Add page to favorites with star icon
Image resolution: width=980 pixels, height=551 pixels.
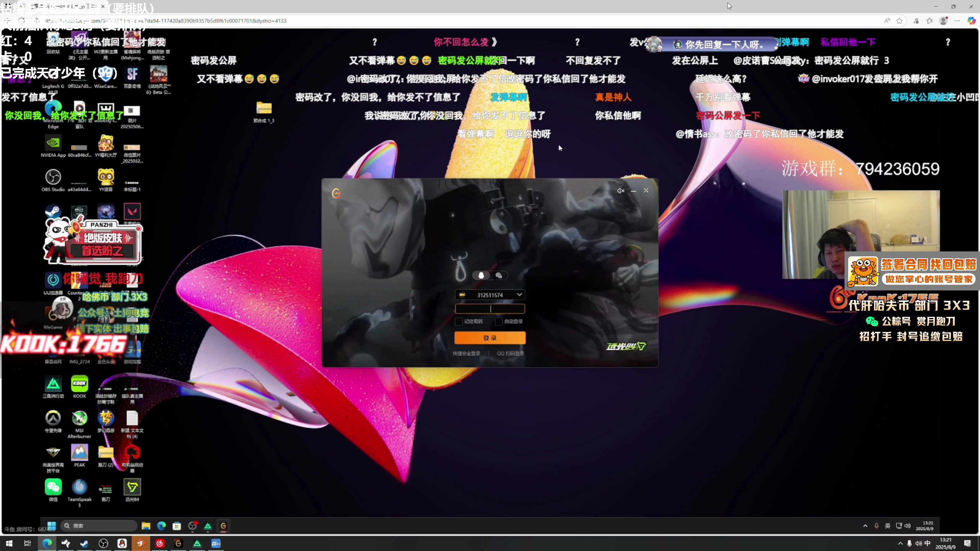[x=900, y=21]
